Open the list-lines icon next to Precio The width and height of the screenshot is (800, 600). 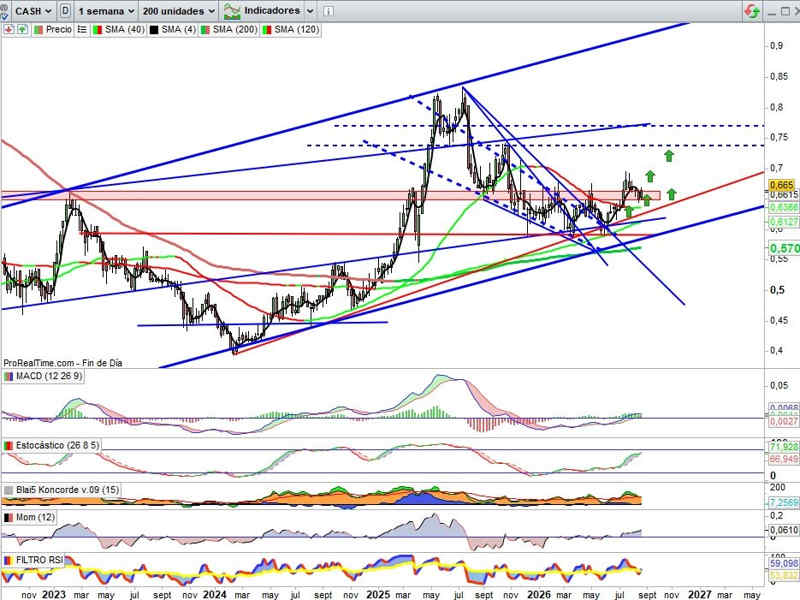[82, 30]
